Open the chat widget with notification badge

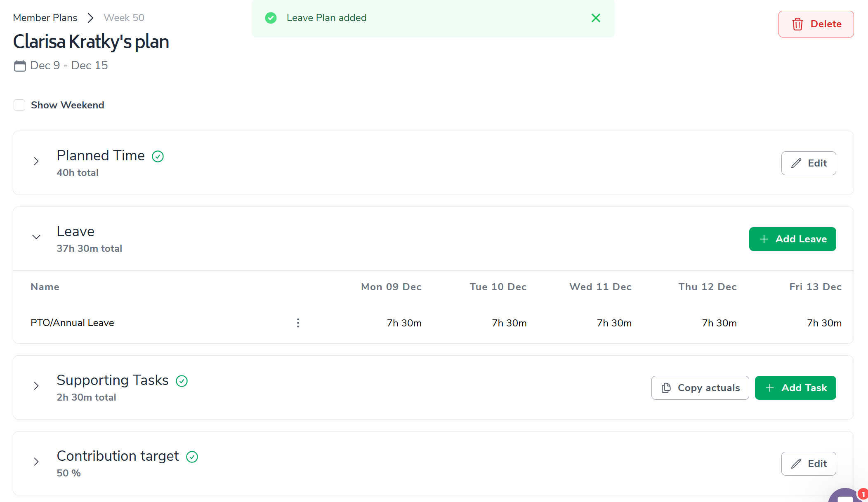click(846, 496)
